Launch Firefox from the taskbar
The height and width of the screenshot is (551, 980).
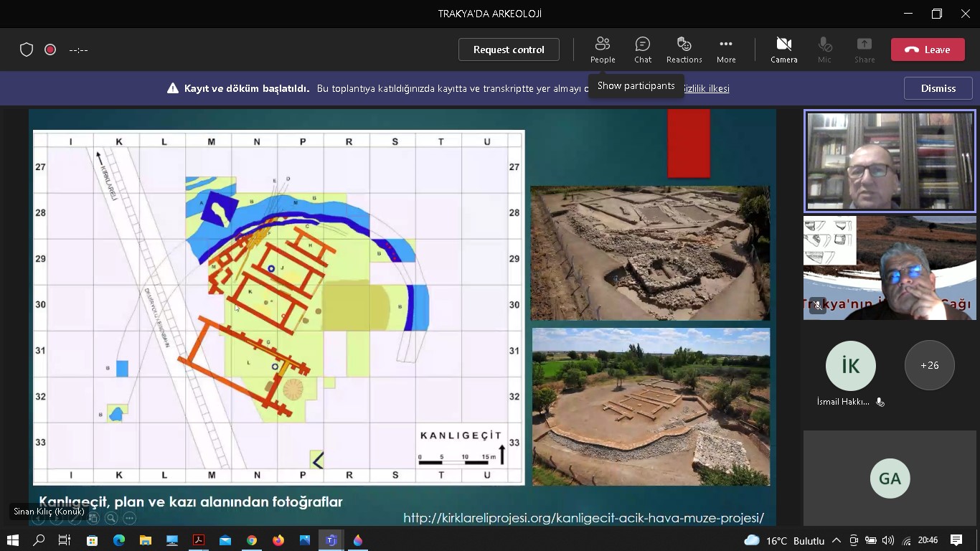pos(278,540)
